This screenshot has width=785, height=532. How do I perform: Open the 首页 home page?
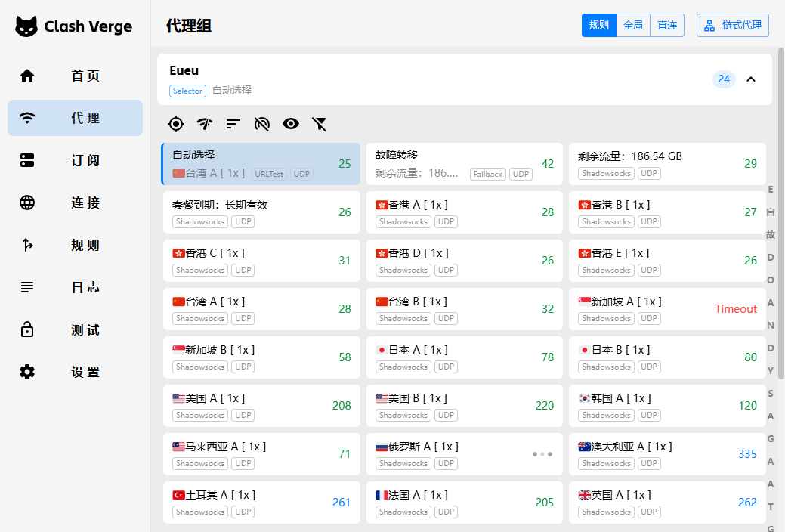pyautogui.click(x=75, y=76)
